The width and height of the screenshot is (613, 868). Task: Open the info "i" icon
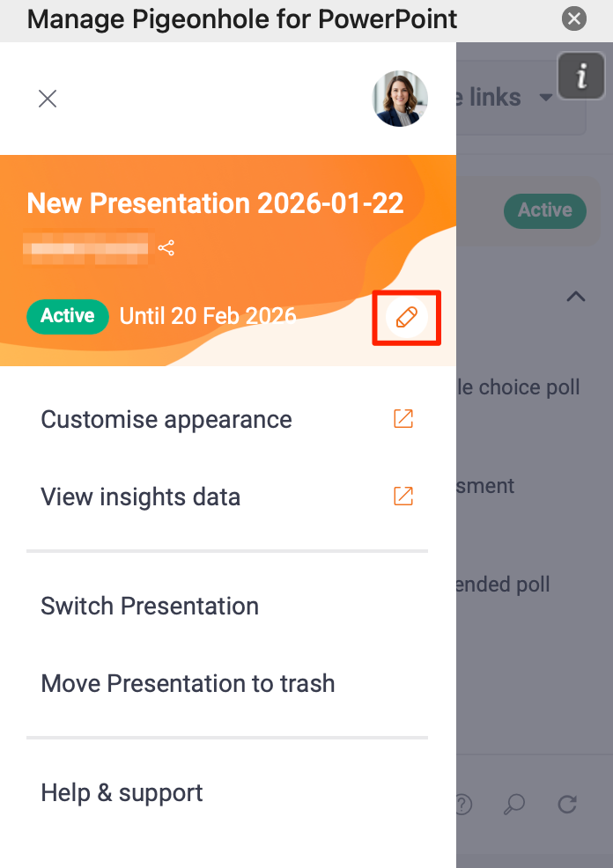[580, 77]
